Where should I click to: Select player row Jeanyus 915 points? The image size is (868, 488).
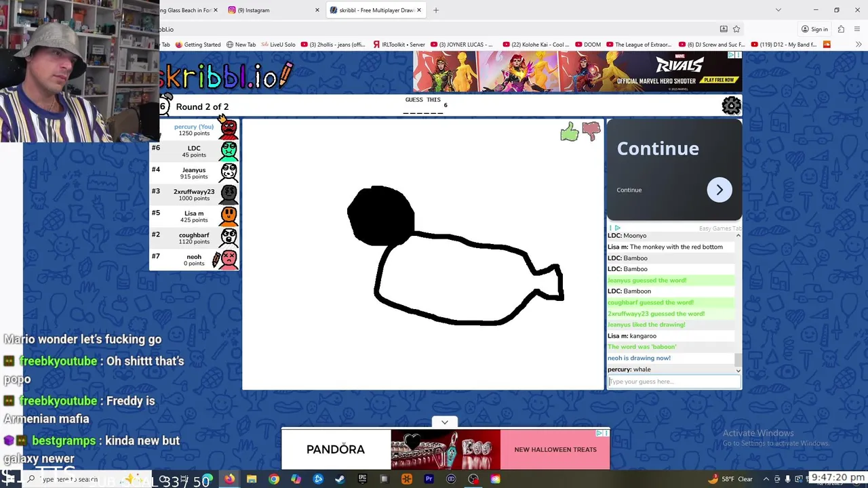(194, 173)
